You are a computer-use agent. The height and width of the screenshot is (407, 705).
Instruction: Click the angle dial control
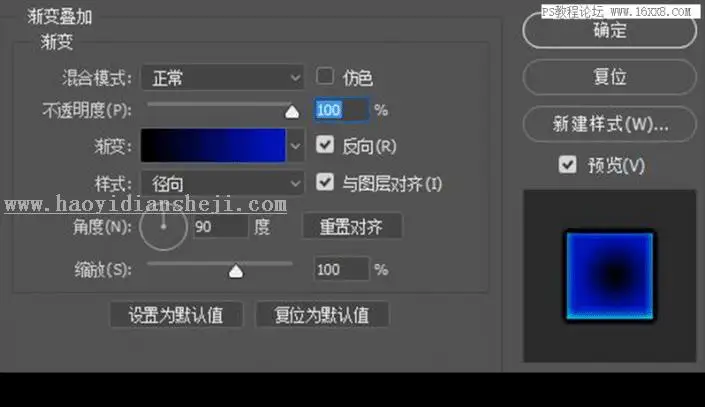[x=163, y=226]
